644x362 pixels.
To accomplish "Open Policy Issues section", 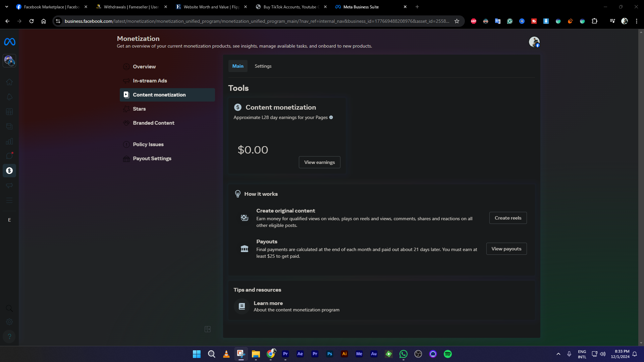I will (167, 144).
